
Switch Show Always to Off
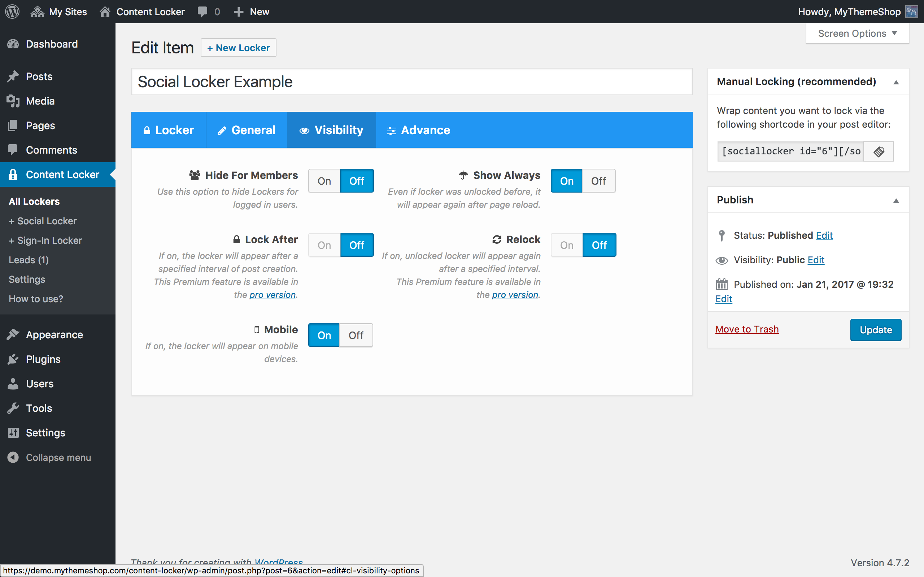tap(598, 181)
